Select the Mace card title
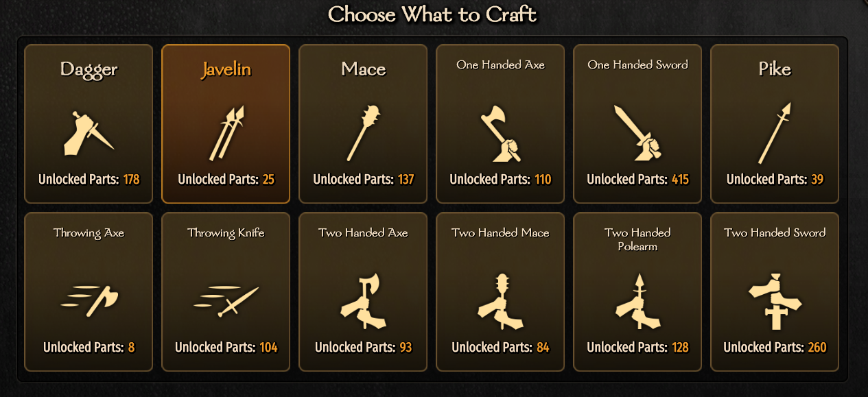Image resolution: width=868 pixels, height=397 pixels. pyautogui.click(x=363, y=69)
